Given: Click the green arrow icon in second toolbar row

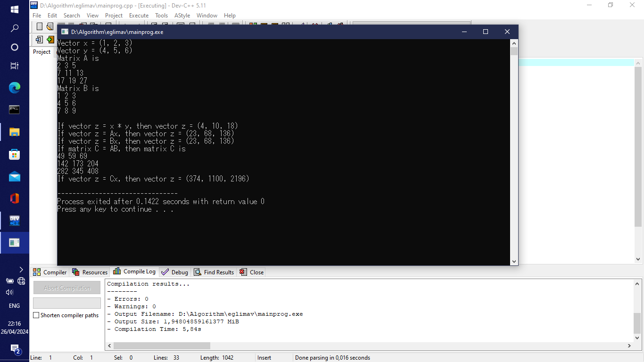Looking at the screenshot, I should [x=50, y=40].
